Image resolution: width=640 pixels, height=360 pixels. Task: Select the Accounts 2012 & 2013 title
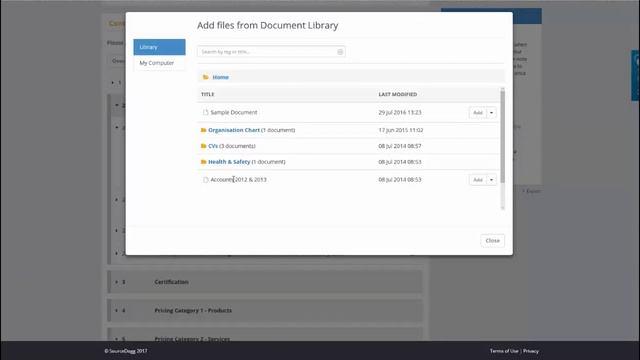238,180
